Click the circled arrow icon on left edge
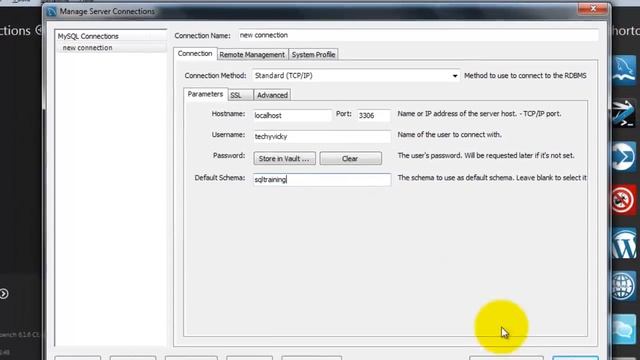The height and width of the screenshot is (360, 640). 4,293
